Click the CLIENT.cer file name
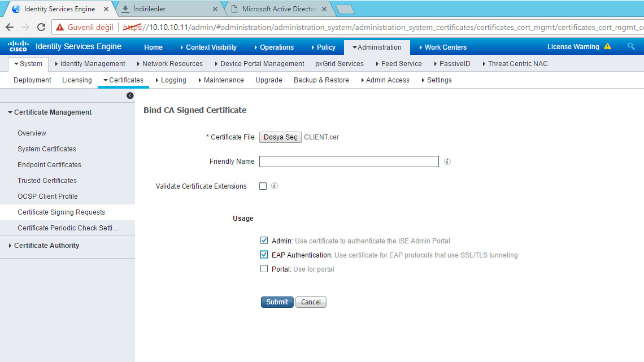644x362 pixels. [321, 137]
